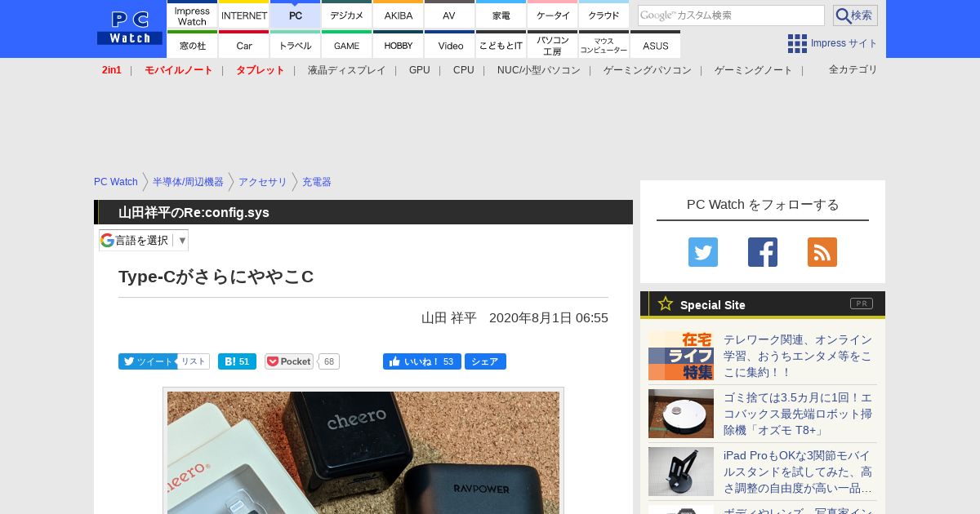Open the エコバックス オズモ T8+ link
Image resolution: width=980 pixels, height=514 pixels.
pos(798,414)
